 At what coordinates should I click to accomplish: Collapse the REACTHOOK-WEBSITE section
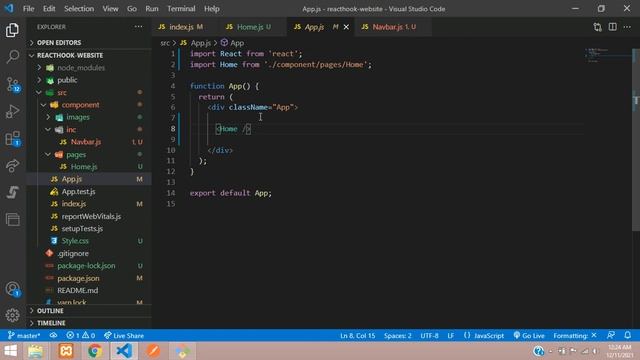point(89,55)
